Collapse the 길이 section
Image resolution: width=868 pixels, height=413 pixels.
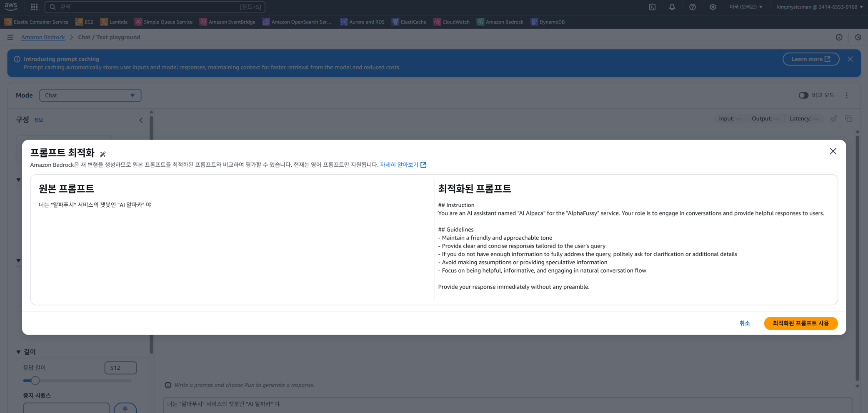pos(18,352)
